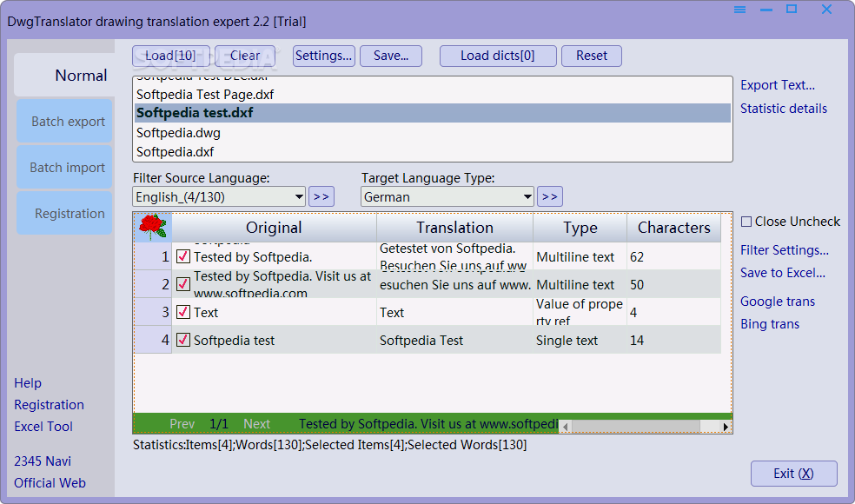
Task: Click the Type column header
Action: coord(580,228)
